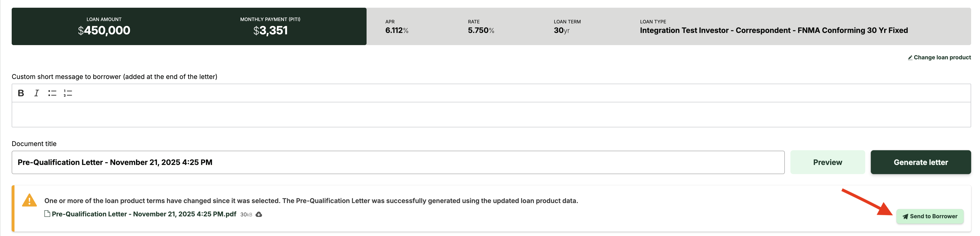
Task: Focus the custom short message text area
Action: point(491,114)
